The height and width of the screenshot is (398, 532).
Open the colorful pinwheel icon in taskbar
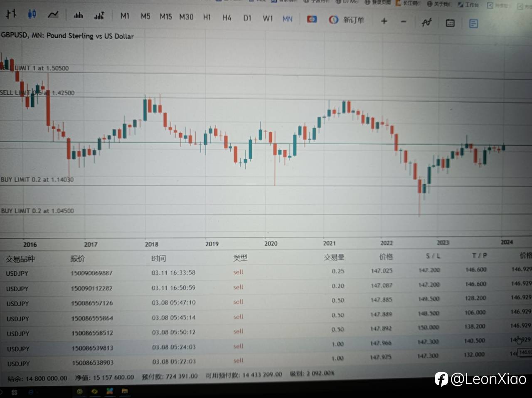point(110,391)
